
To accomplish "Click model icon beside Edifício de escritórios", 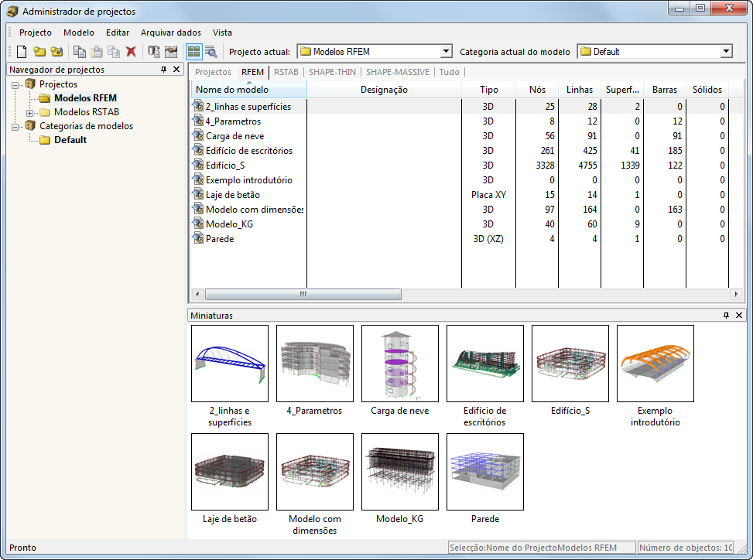I will click(198, 150).
